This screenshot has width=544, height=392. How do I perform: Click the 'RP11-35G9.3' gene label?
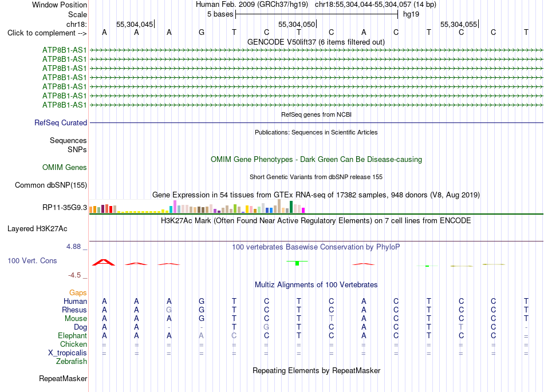point(65,208)
